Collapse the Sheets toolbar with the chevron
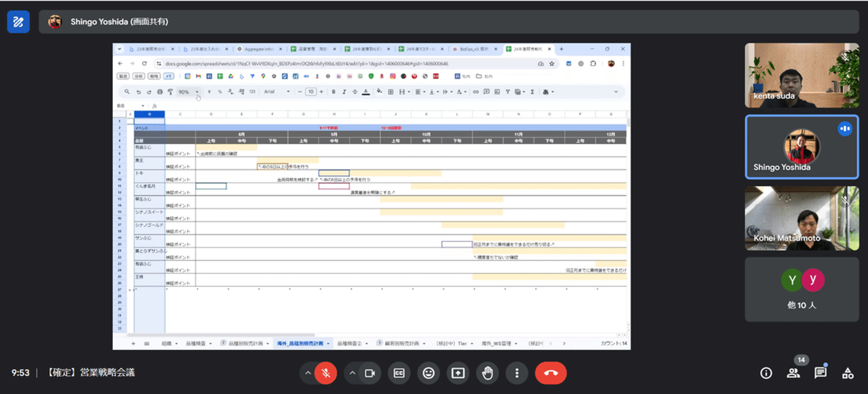The height and width of the screenshot is (394, 868). [616, 92]
